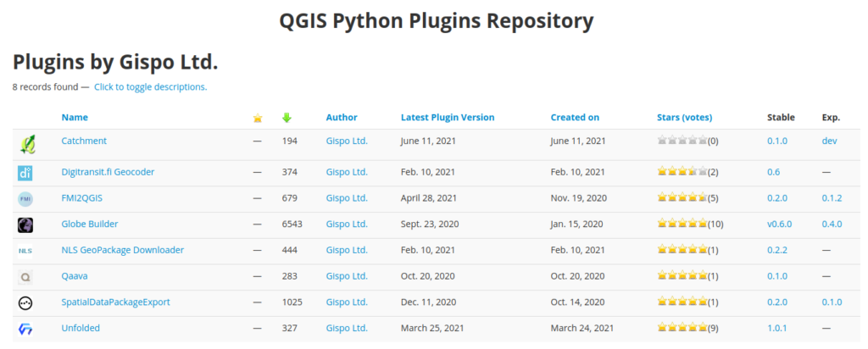Image resolution: width=868 pixels, height=349 pixels.
Task: Download NLS GeoPackage Downloader version 0.2.2
Action: [x=777, y=250]
